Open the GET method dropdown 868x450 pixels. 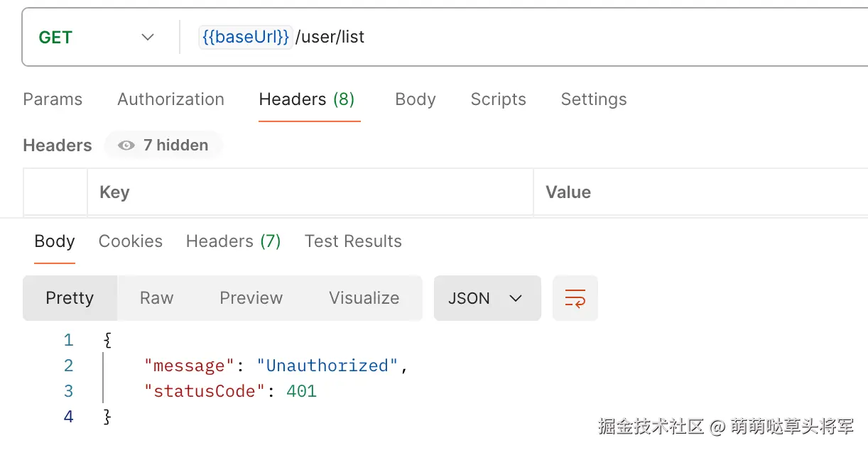tap(97, 38)
